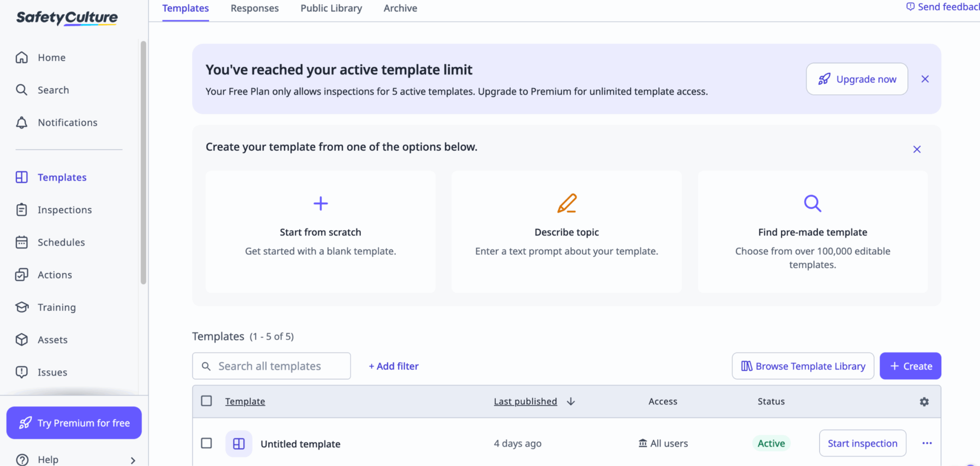Screen dimensions: 980x466
Task: Open the Home icon in sidebar
Action: point(22,57)
